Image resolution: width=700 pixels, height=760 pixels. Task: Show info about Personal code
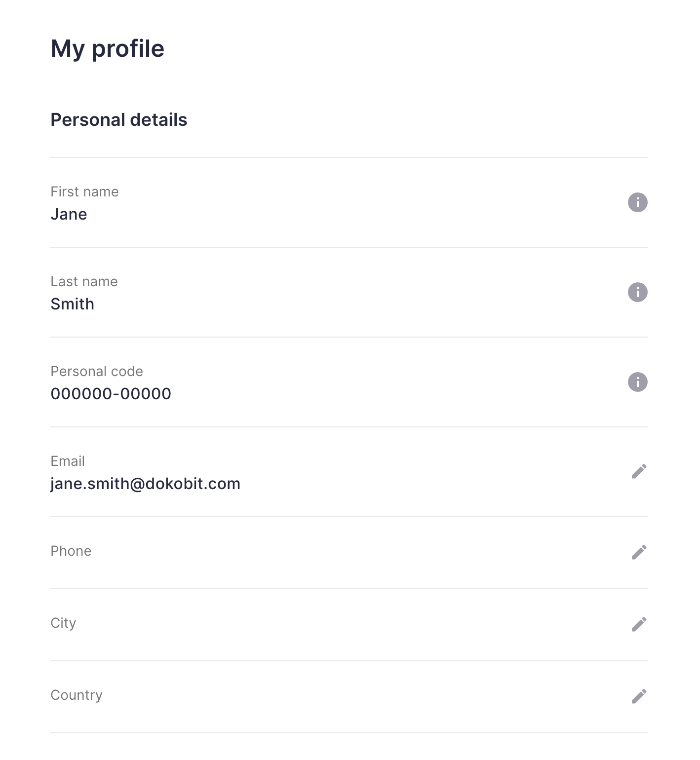click(637, 382)
